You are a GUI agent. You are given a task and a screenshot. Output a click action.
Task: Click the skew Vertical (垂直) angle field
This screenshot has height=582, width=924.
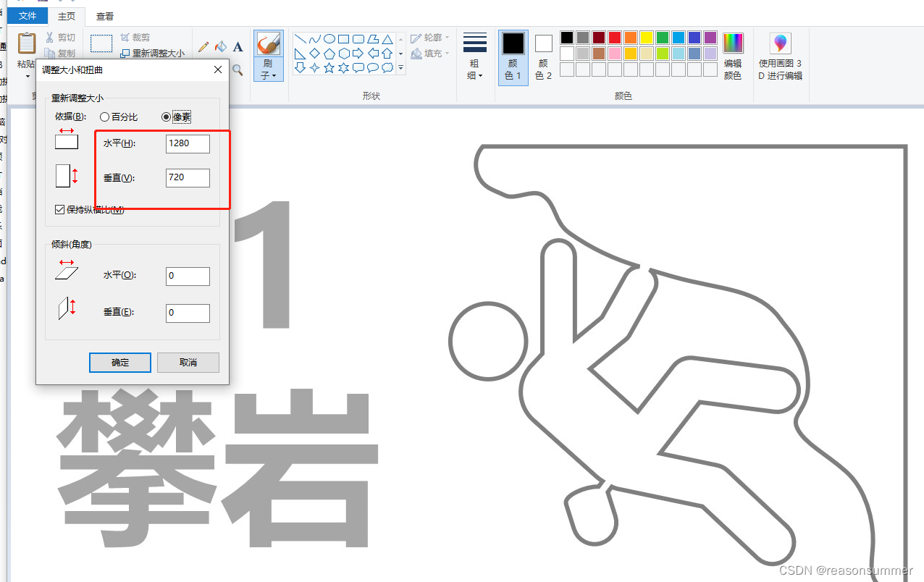pyautogui.click(x=188, y=313)
